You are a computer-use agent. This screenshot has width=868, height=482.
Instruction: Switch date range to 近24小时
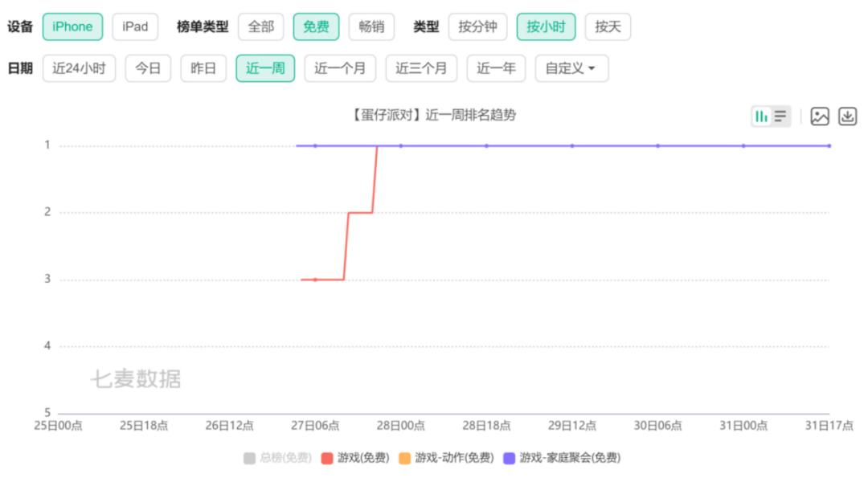pos(80,68)
